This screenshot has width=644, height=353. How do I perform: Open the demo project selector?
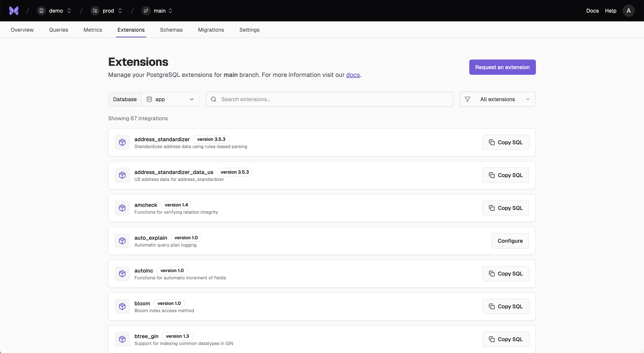[x=56, y=10]
